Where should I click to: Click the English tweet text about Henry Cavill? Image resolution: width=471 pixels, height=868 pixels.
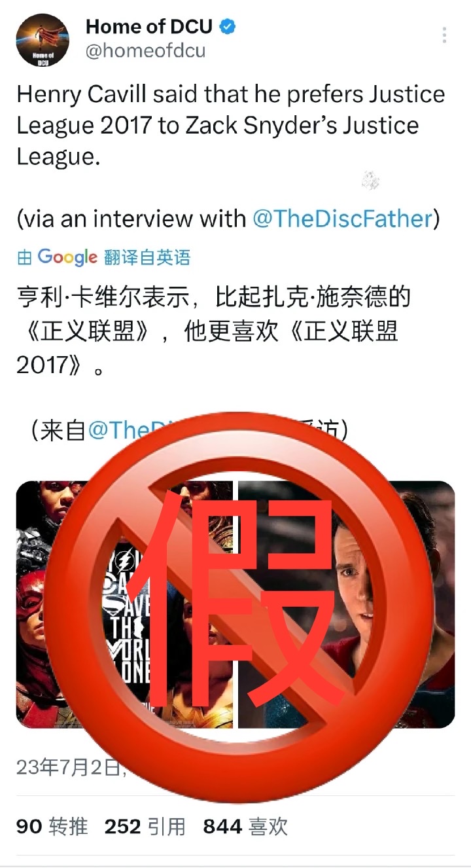click(x=231, y=125)
